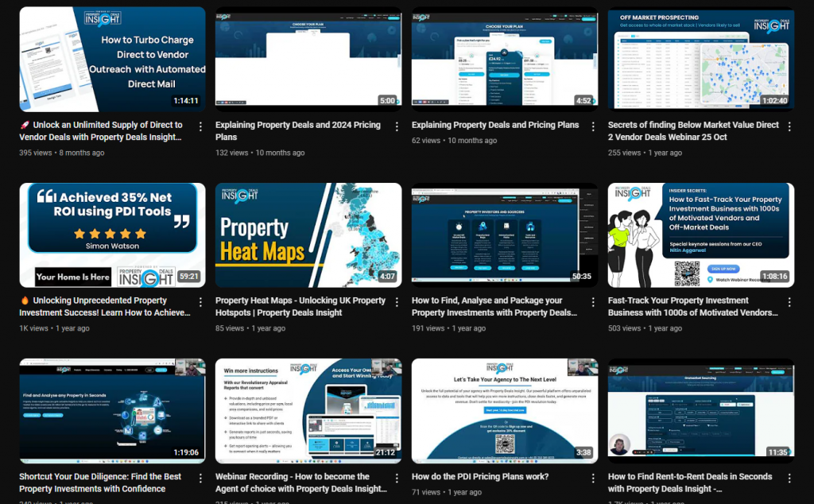Open title How to Find Rent-to-Rent Deals in Seconds
814x504 pixels.
tap(690, 483)
